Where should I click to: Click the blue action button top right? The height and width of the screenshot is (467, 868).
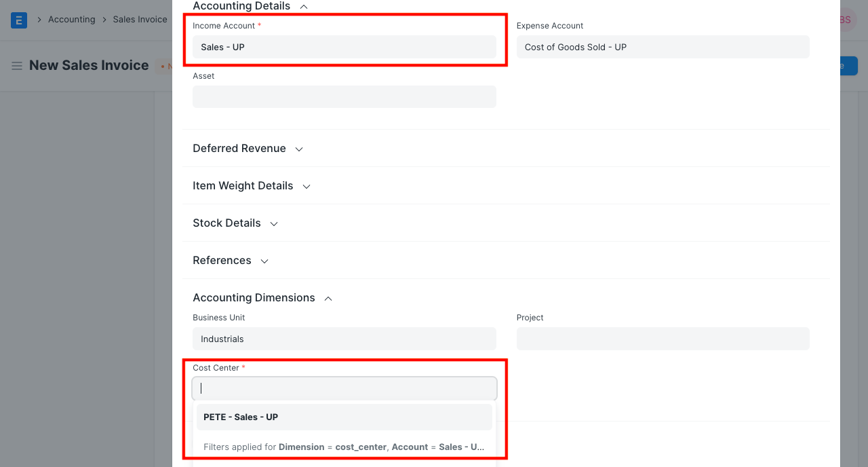[848, 65]
